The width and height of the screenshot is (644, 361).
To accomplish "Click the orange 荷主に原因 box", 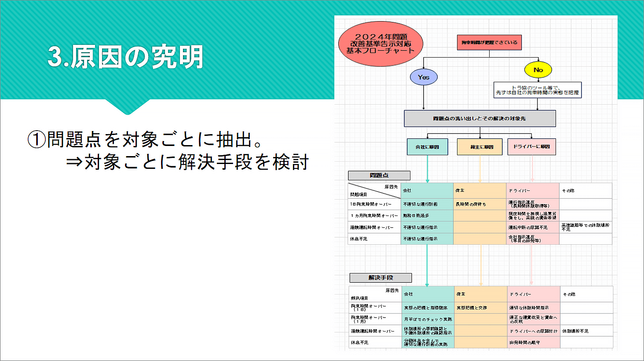I will click(479, 147).
